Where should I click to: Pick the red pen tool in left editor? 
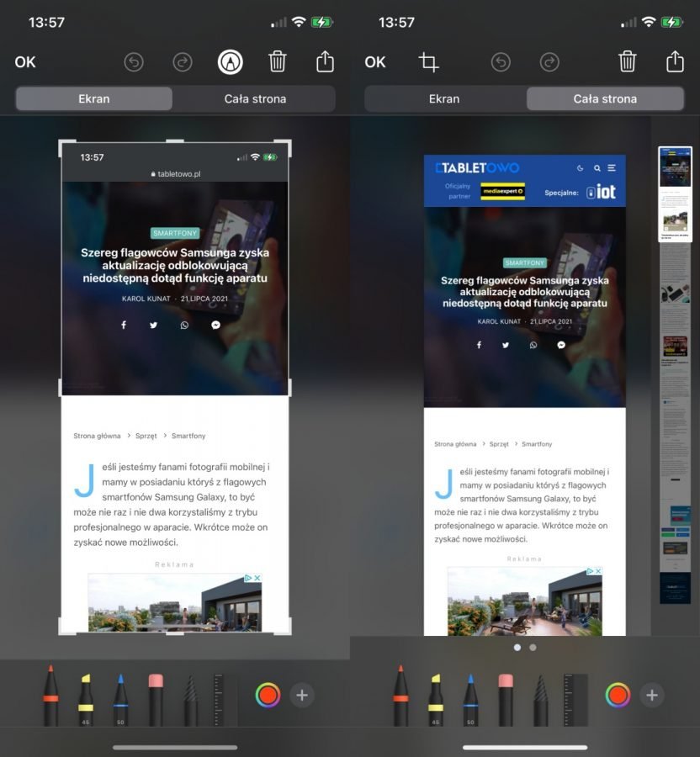coord(50,696)
